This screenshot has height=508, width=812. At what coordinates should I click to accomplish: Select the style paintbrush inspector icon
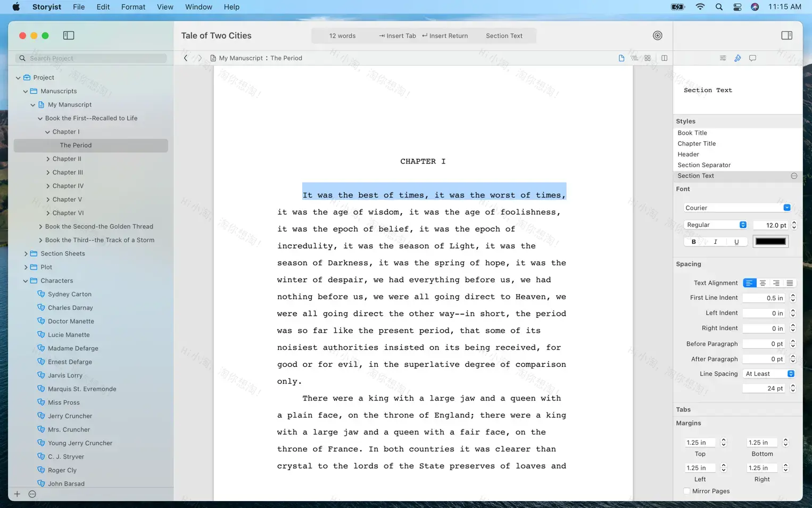[738, 58]
